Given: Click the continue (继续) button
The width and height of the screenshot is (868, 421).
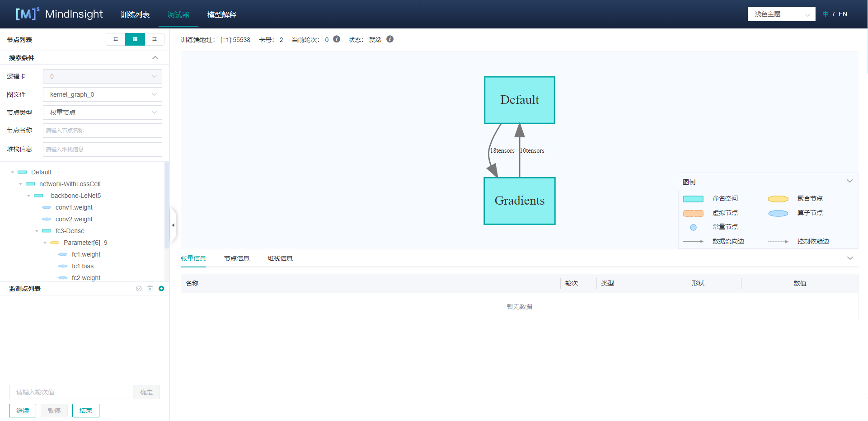Looking at the screenshot, I should tap(23, 411).
